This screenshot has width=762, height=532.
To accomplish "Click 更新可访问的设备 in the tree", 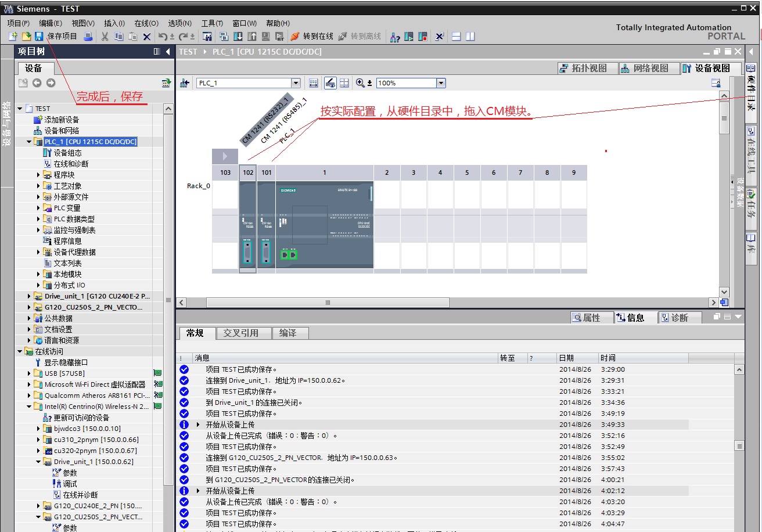I will click(81, 418).
